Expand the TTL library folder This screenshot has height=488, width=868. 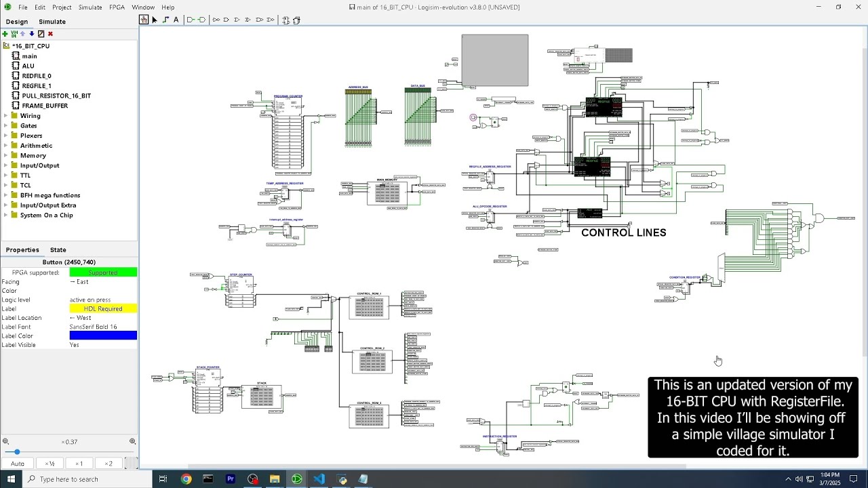point(5,176)
